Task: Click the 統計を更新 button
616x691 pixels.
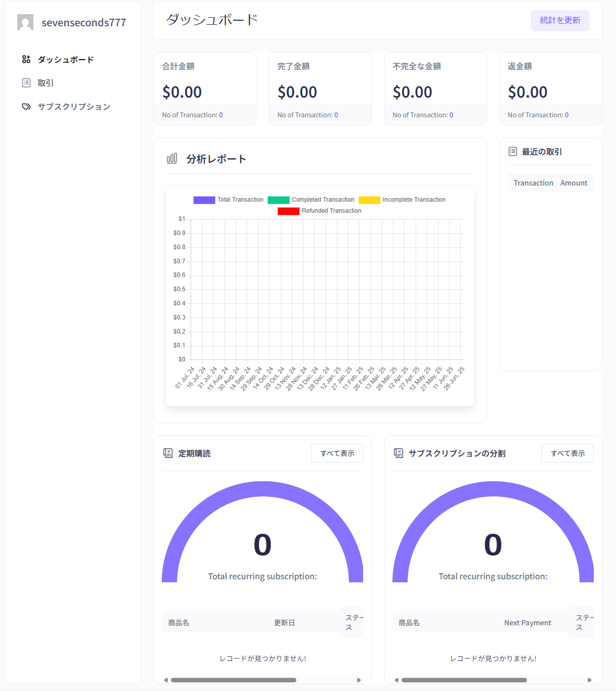Action: [560, 21]
